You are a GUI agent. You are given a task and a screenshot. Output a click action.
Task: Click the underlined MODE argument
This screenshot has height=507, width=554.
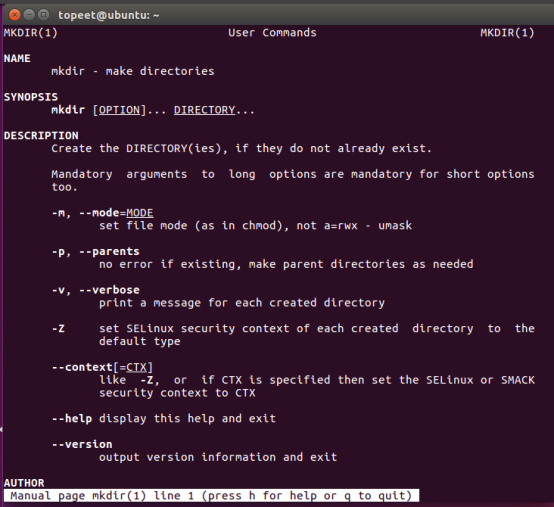(x=140, y=213)
